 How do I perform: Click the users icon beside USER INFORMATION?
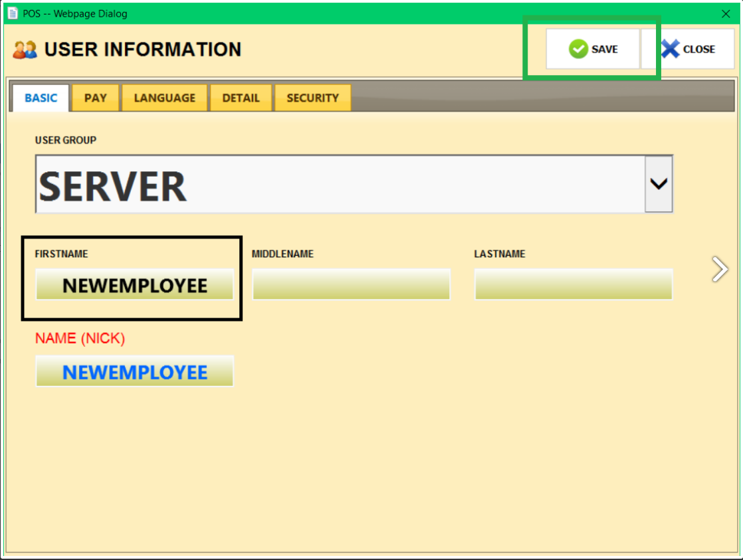(x=25, y=49)
